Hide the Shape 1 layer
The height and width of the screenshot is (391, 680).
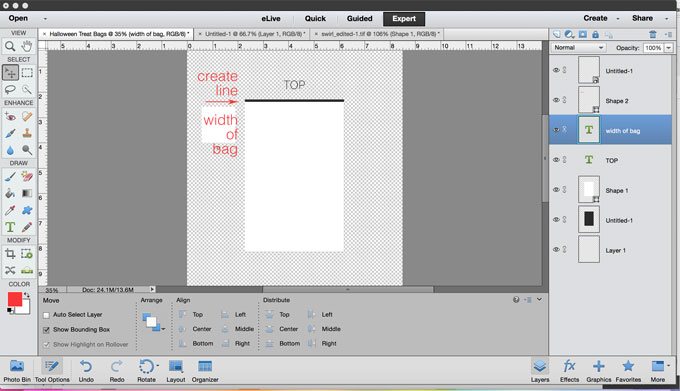point(556,190)
